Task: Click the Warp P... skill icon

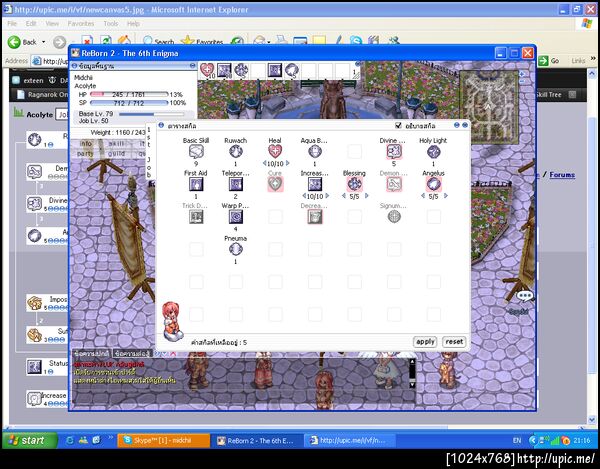Action: 235,217
